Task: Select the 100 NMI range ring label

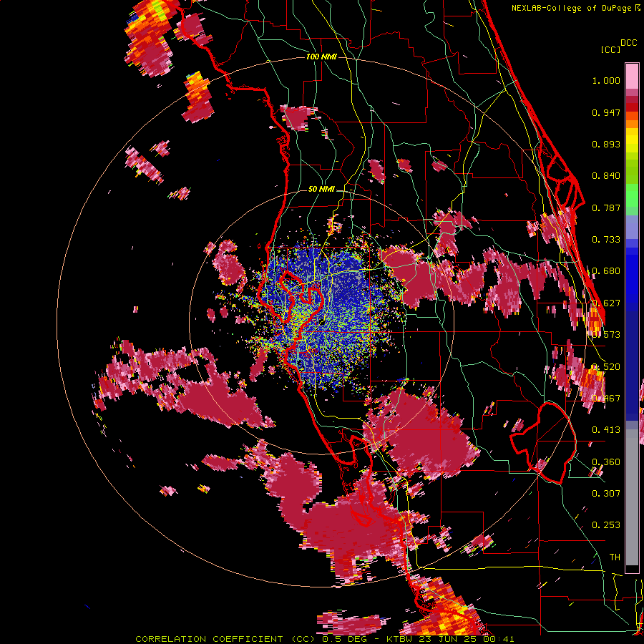Action: pyautogui.click(x=321, y=57)
